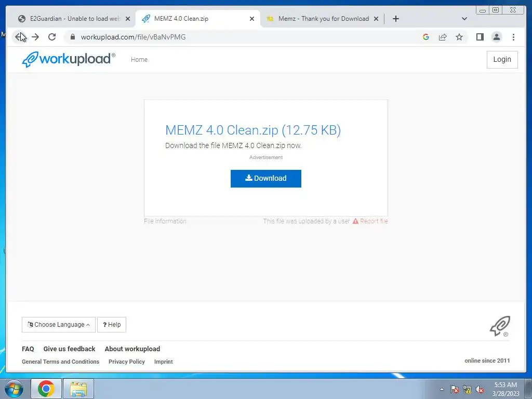532x399 pixels.
Task: Close the MEMZ 4.0 Clean.zip tab
Action: pyautogui.click(x=252, y=19)
